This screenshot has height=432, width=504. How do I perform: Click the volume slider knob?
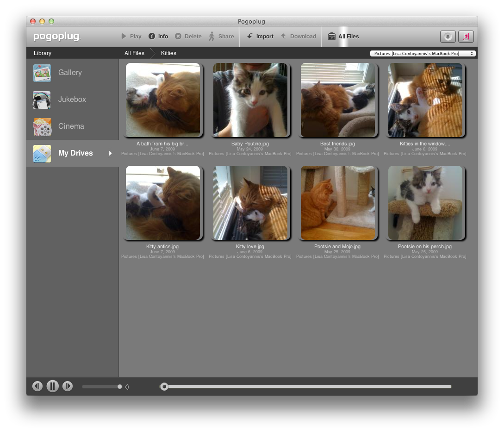click(120, 387)
